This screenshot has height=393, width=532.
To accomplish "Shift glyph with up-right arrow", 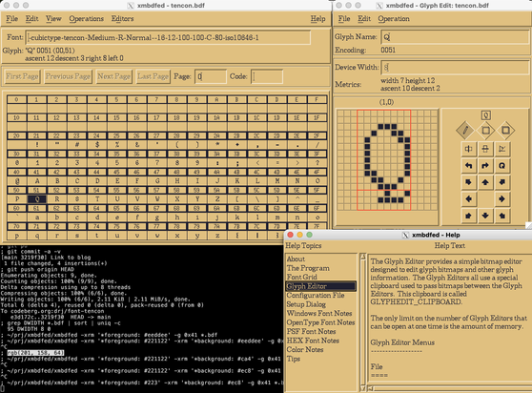I will coord(501,182).
